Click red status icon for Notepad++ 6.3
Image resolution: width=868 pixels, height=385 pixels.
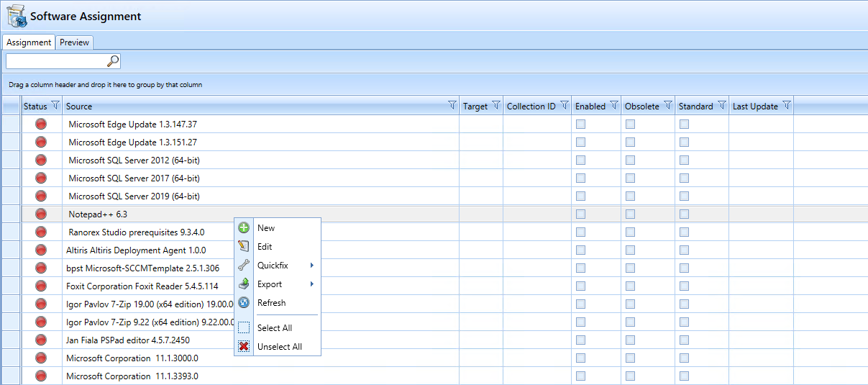click(41, 214)
